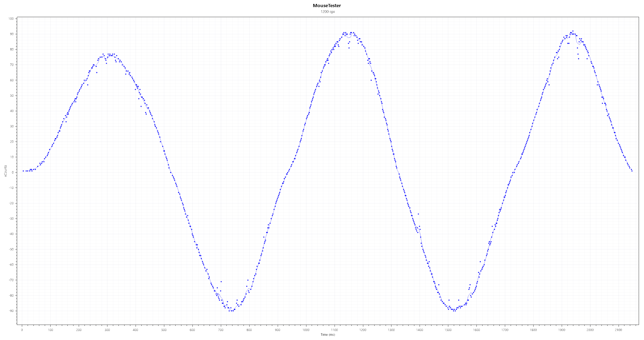Click the 0 tick label on time axis
The image size is (644, 340).
(22, 330)
